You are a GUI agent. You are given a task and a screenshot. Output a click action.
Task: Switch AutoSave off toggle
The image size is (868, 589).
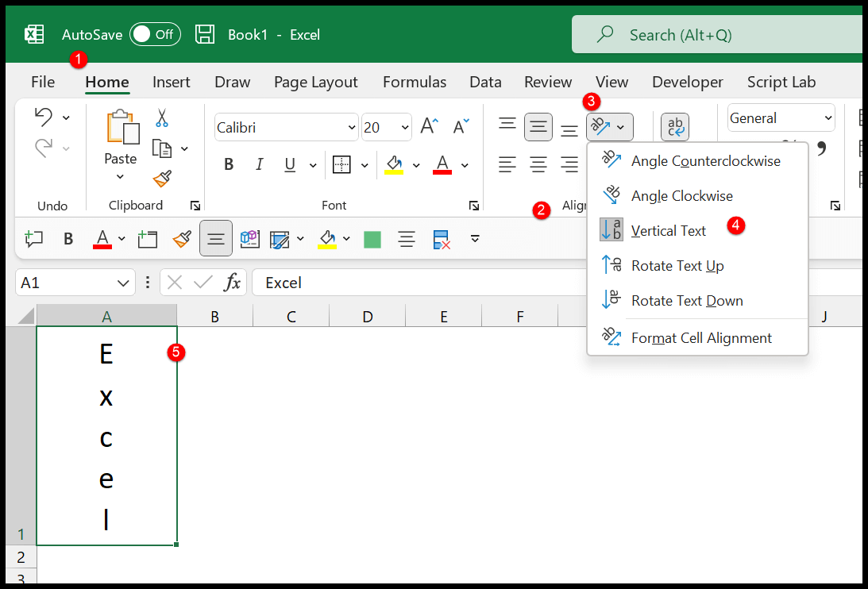pos(155,34)
